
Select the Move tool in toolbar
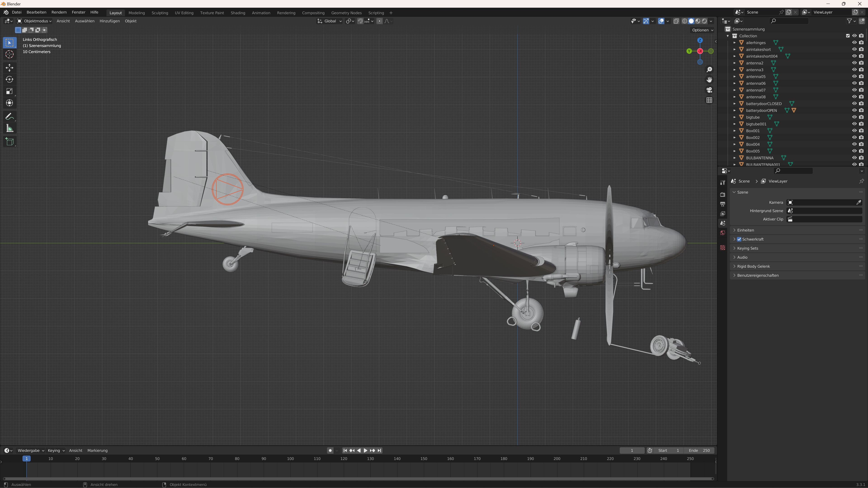click(x=9, y=68)
